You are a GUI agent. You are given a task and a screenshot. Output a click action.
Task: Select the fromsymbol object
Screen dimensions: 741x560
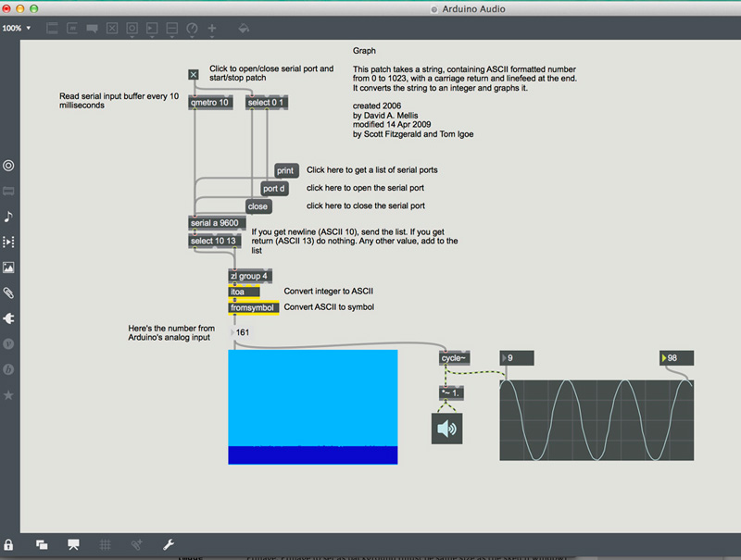253,308
